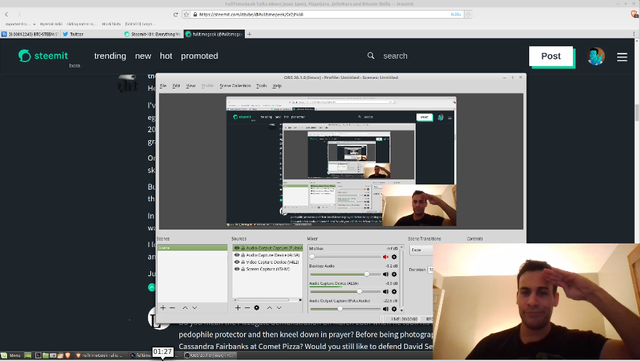Click the Steemit search magnifier icon
The height and width of the screenshot is (361, 640).
click(371, 56)
